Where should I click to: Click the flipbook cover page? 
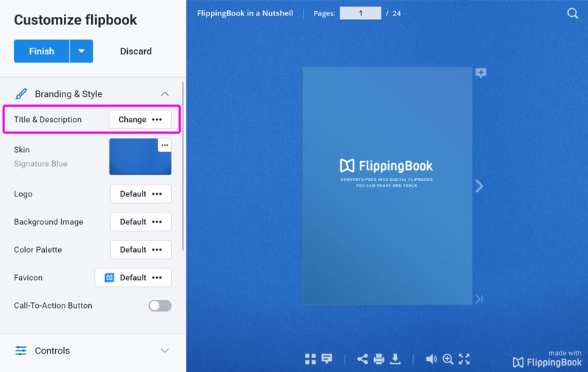click(x=387, y=186)
